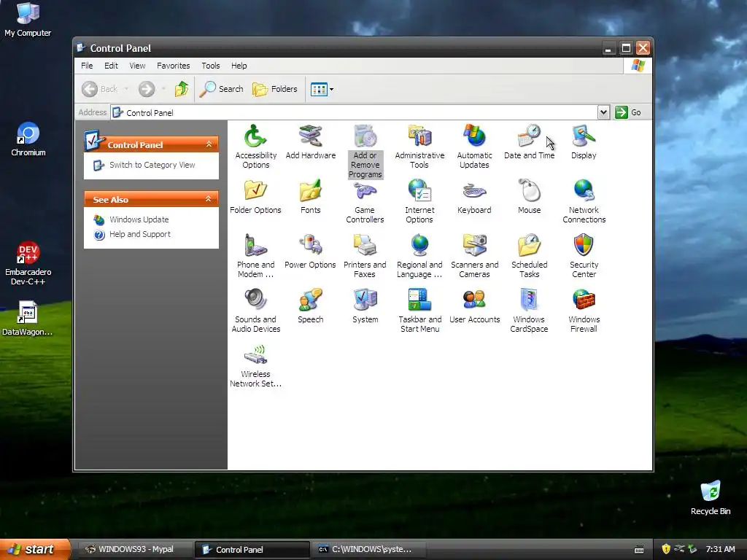The image size is (747, 560).
Task: Switch to WINDOWS93 - Mypal taskbar window
Action: coord(135,549)
